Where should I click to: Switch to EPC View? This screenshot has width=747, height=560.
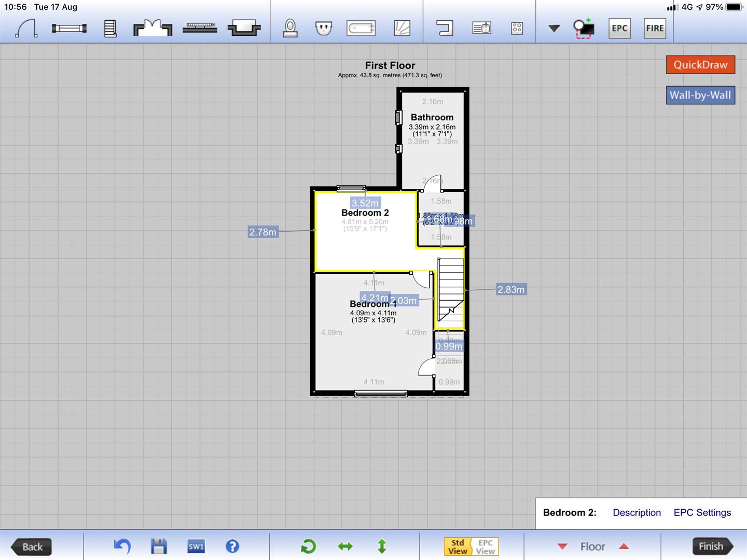pos(486,547)
